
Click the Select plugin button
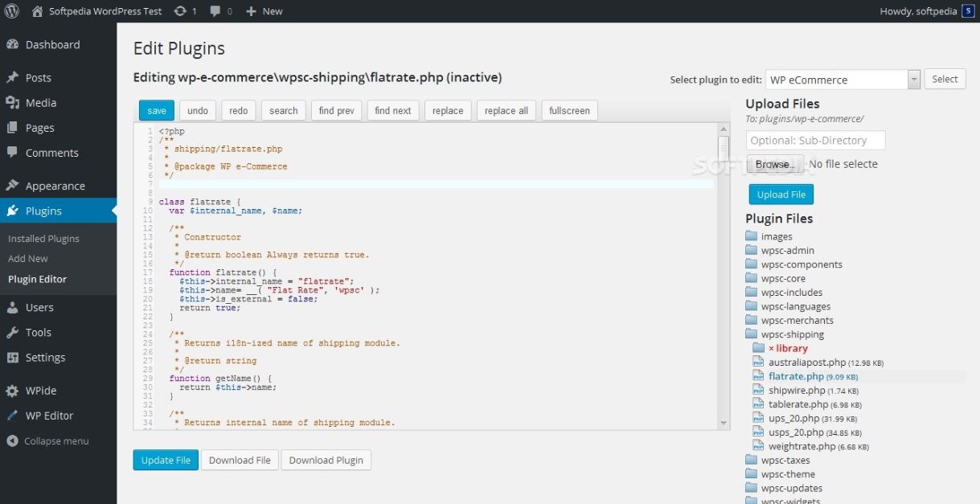pyautogui.click(x=945, y=79)
